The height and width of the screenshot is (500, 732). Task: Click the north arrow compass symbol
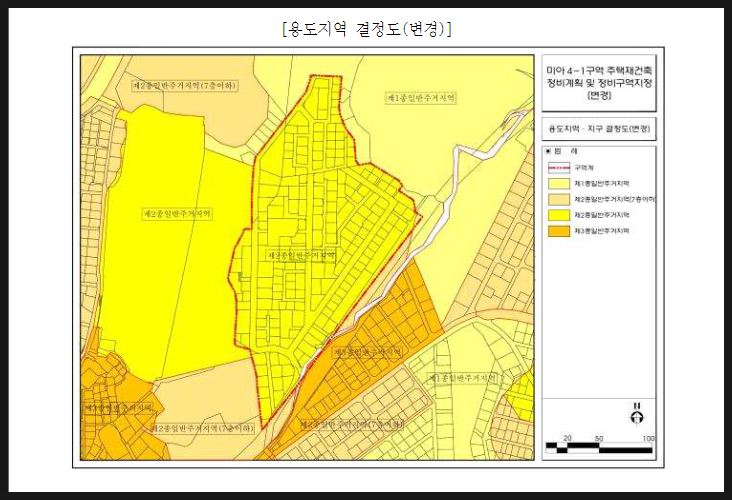(x=637, y=414)
